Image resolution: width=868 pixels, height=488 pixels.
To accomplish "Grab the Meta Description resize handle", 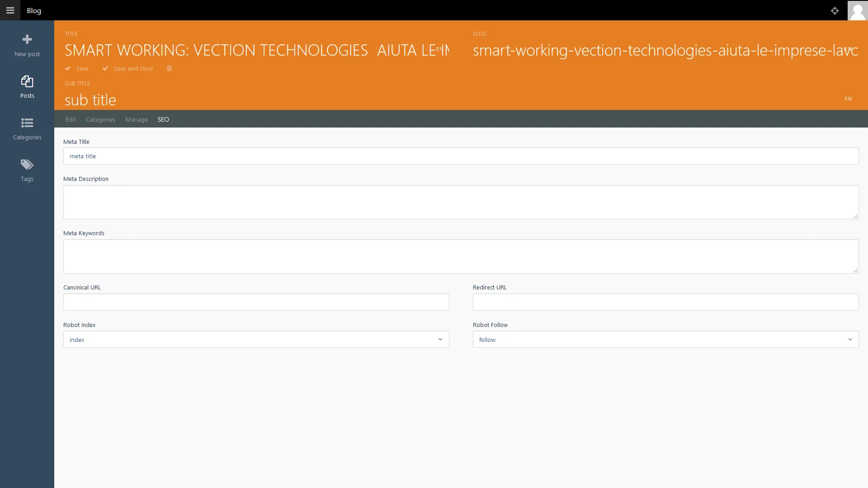I will 855,216.
